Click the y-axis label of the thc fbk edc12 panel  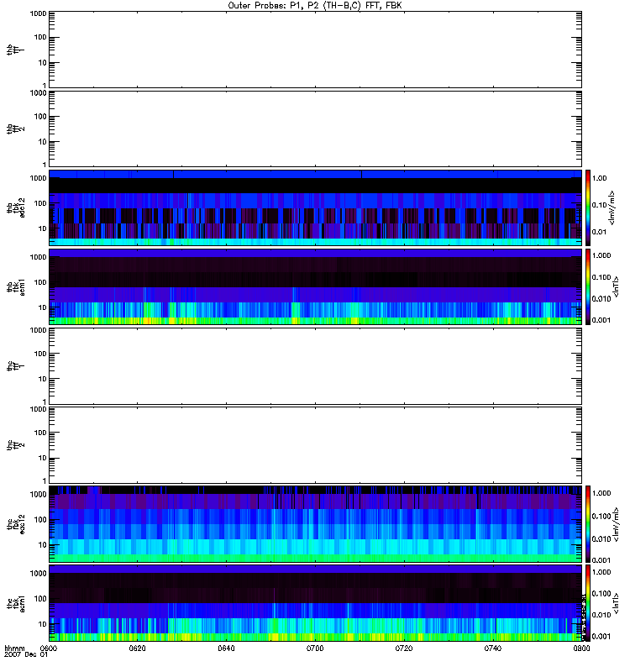pyautogui.click(x=16, y=524)
